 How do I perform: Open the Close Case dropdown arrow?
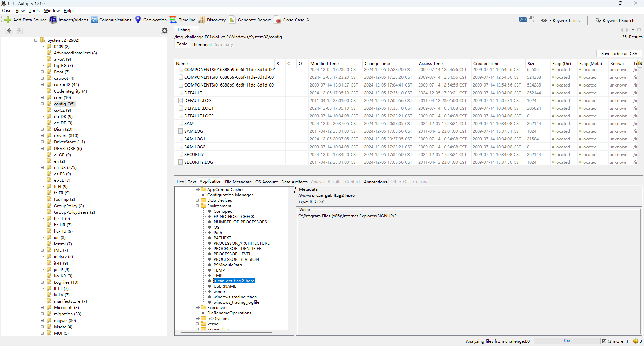308,20
